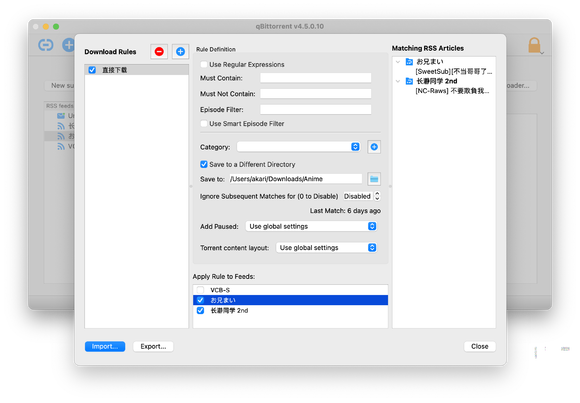This screenshot has width=580, height=403.
Task: Click the link icon in main toolbar
Action: [x=46, y=45]
